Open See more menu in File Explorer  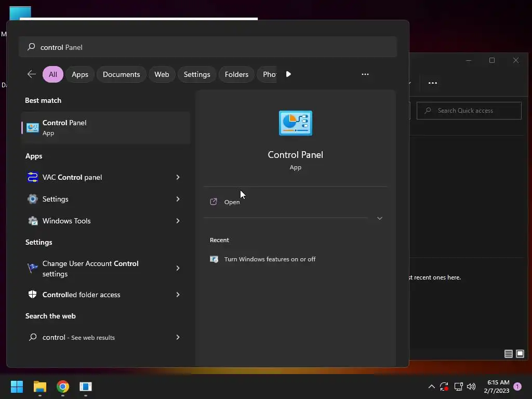click(x=433, y=83)
